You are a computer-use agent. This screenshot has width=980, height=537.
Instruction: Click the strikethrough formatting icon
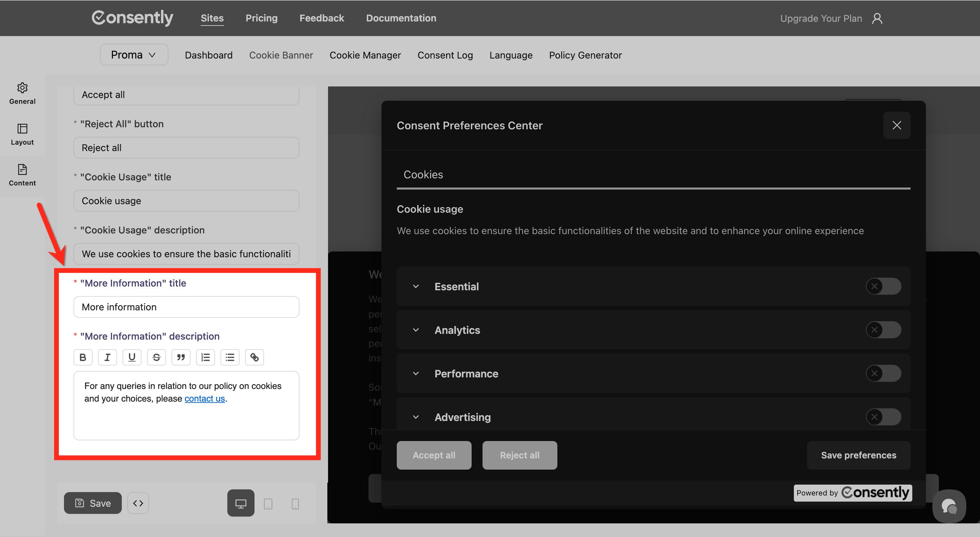click(156, 357)
